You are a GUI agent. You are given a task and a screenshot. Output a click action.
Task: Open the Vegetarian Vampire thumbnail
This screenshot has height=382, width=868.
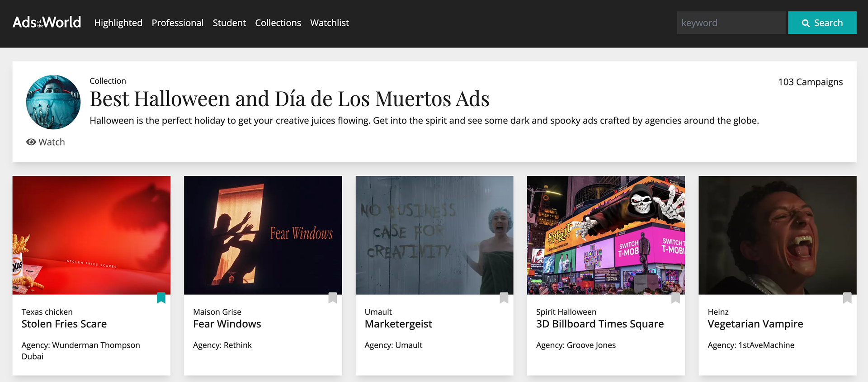[x=778, y=235]
